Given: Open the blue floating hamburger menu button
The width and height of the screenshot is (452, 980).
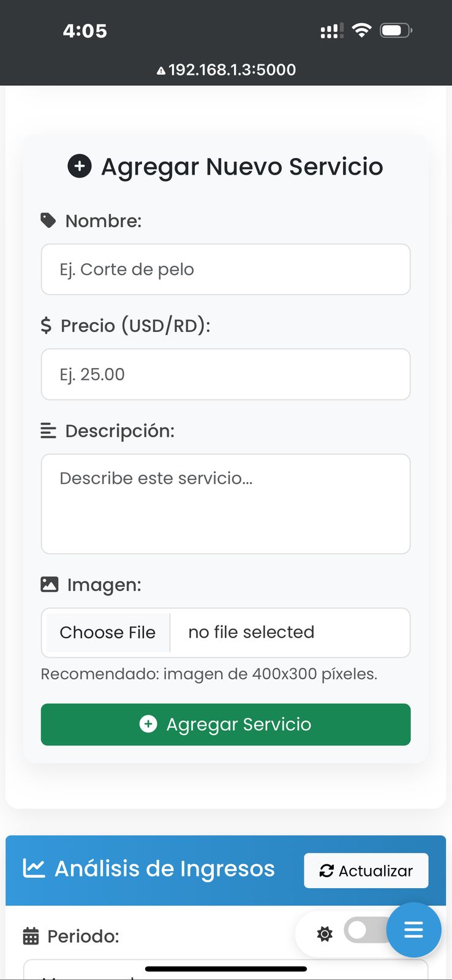Looking at the screenshot, I should tap(414, 930).
